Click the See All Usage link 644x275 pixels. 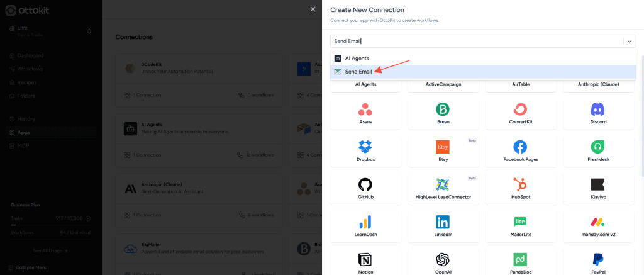click(50, 250)
